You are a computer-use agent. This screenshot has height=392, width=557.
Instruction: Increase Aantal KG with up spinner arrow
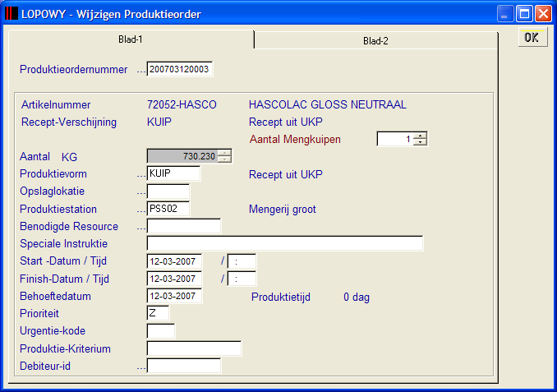224,153
